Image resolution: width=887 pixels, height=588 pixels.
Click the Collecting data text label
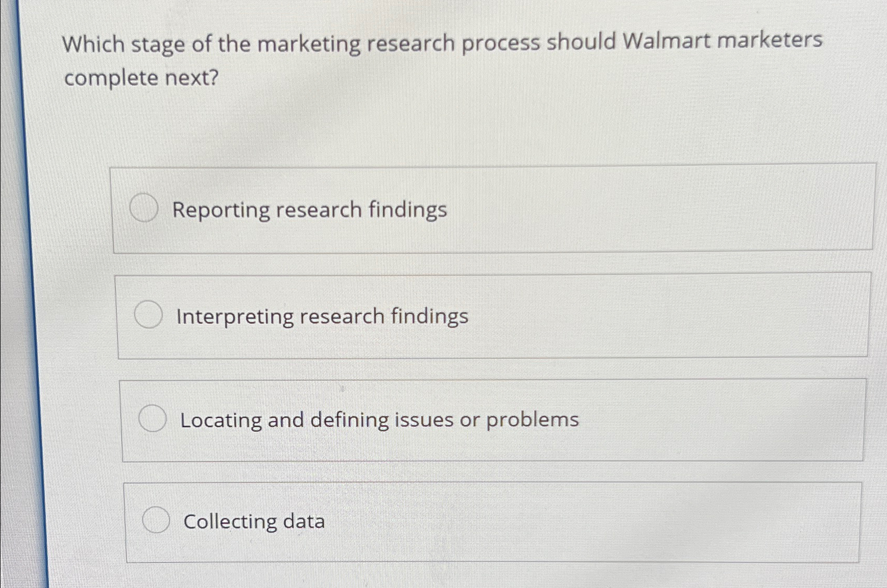pos(254,521)
